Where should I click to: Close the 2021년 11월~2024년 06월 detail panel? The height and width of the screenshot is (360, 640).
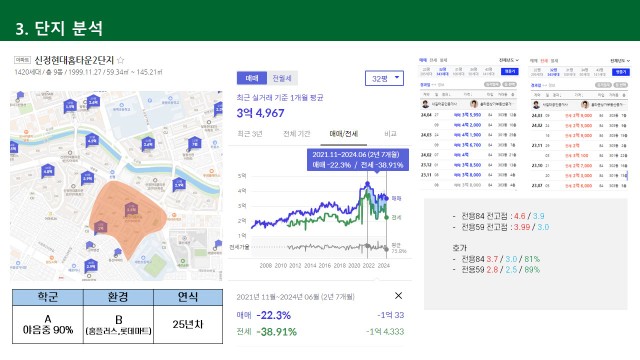tap(398, 296)
